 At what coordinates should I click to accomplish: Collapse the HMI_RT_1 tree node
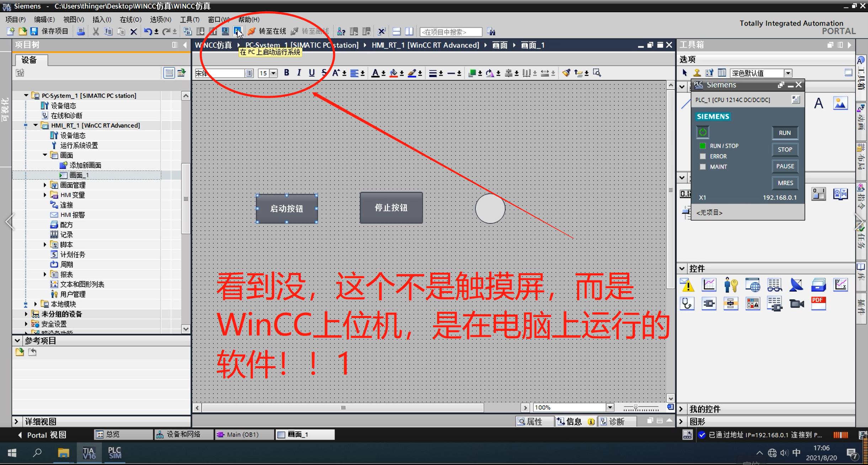pos(36,125)
